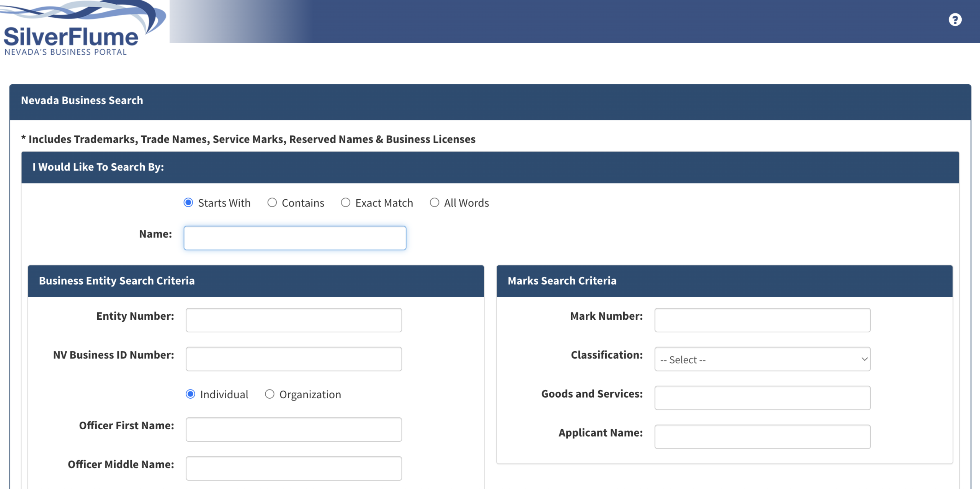
Task: Switch to Organization officer type
Action: 269,394
